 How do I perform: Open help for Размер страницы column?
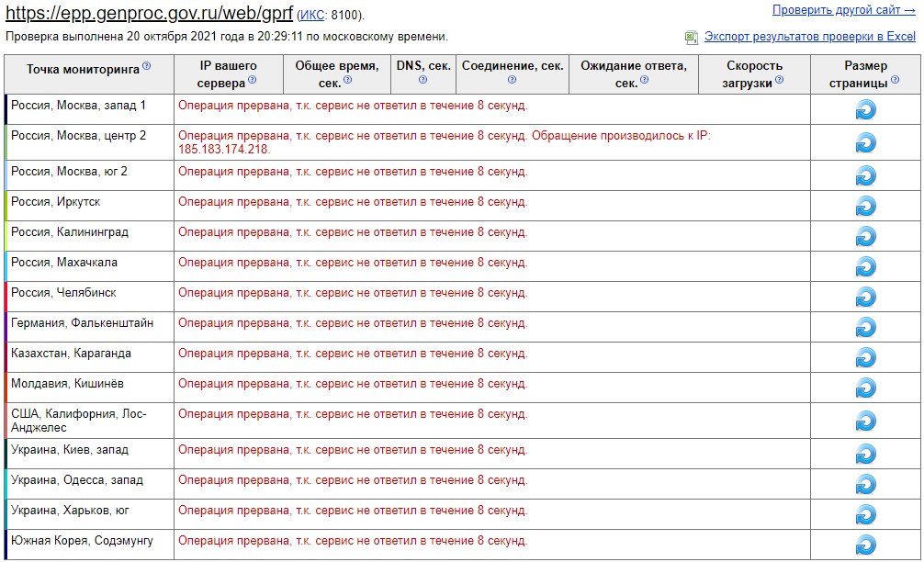896,80
